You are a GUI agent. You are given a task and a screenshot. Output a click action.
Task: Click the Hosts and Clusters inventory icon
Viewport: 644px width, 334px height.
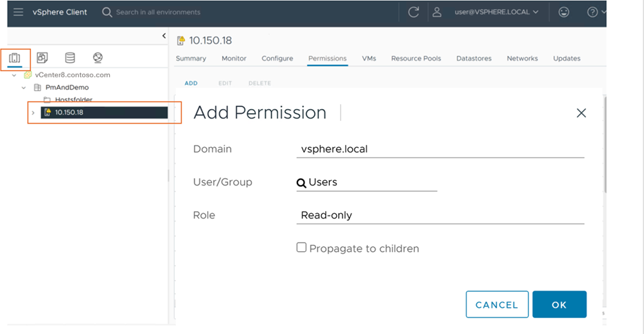tap(14, 58)
